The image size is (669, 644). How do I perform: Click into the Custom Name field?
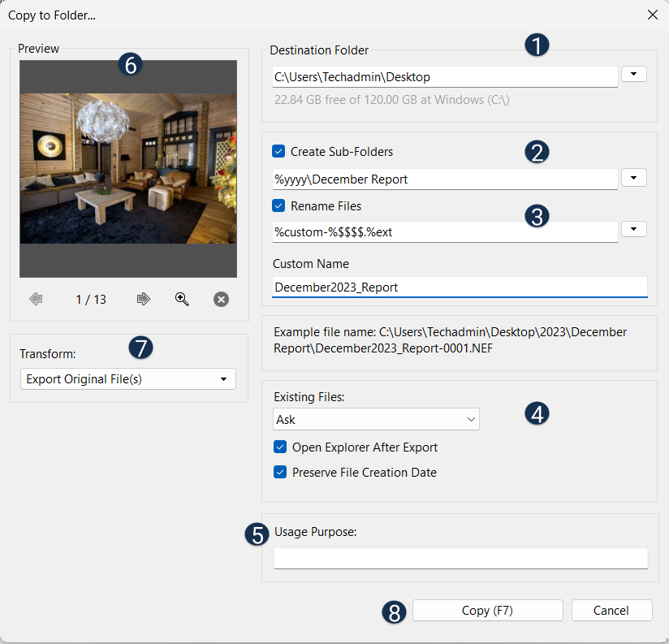pyautogui.click(x=459, y=287)
